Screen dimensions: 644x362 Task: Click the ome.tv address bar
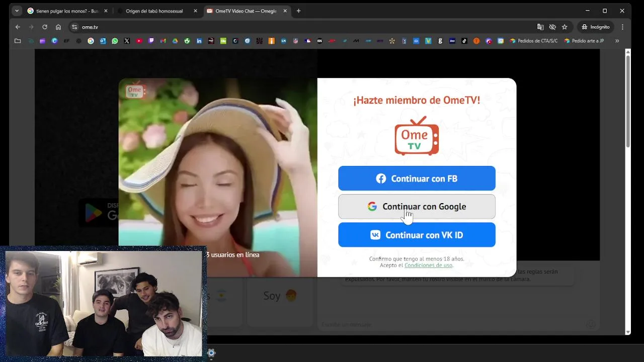click(302, 27)
